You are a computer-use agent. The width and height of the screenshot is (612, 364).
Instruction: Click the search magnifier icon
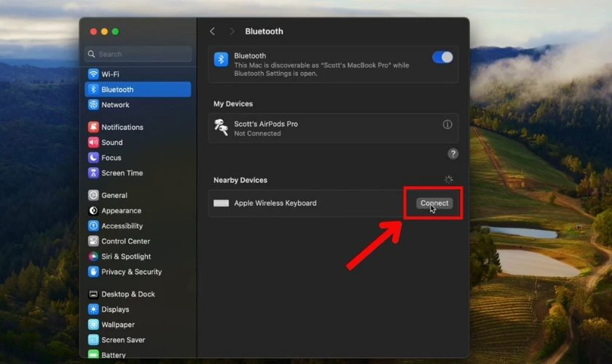click(91, 54)
